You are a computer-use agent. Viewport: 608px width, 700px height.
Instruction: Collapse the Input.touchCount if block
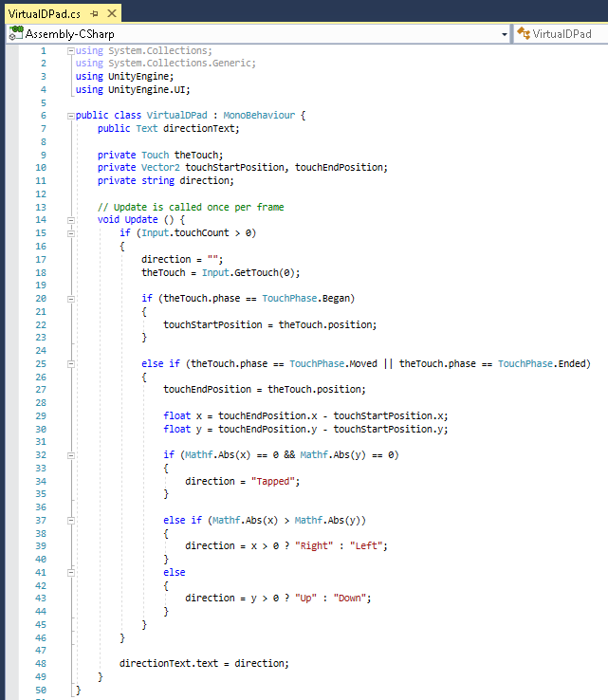tap(70, 232)
